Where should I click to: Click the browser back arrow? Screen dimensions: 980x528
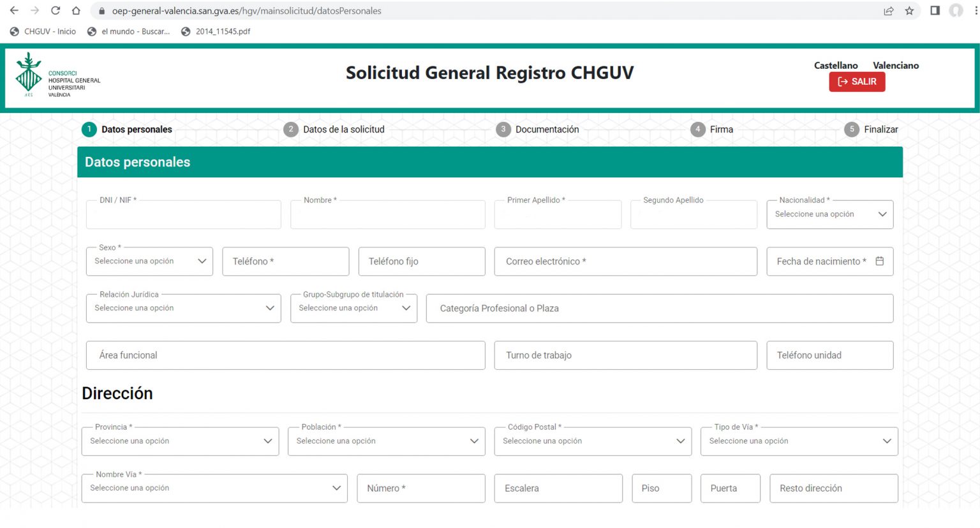[14, 11]
